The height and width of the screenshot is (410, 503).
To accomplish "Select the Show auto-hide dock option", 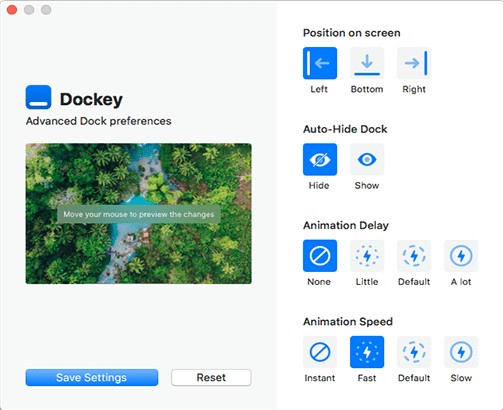I will point(367,159).
